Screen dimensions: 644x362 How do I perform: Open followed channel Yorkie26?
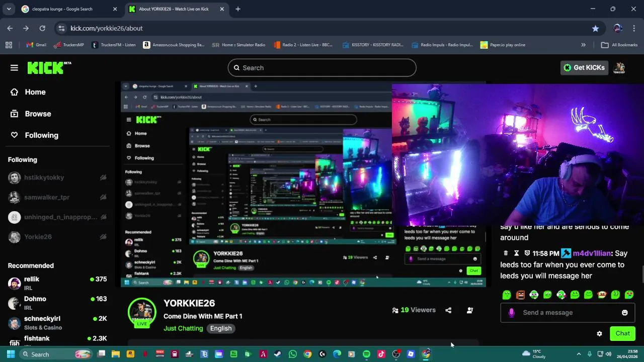(x=38, y=237)
